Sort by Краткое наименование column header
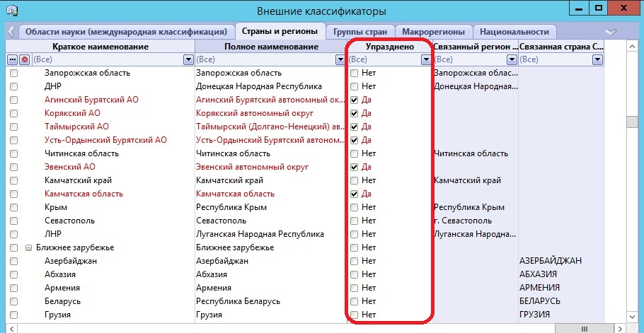The height and width of the screenshot is (333, 644). 100,47
